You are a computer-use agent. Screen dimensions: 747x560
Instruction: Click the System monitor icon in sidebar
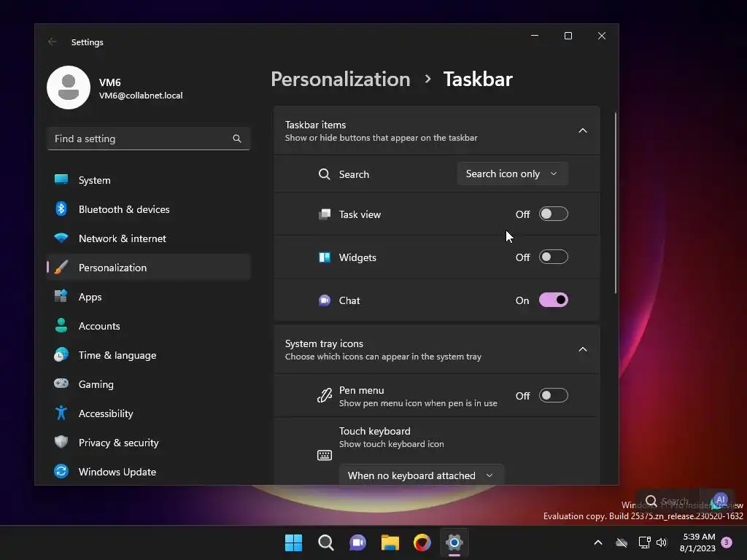[x=61, y=179]
